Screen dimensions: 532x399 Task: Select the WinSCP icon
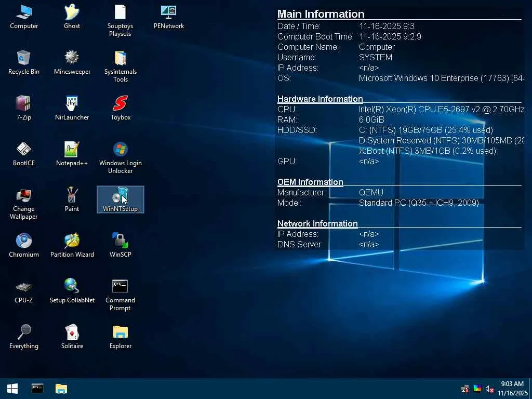click(x=120, y=245)
